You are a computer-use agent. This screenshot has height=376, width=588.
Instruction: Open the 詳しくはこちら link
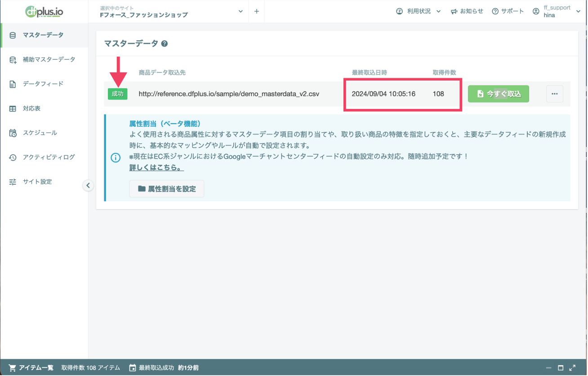(x=156, y=168)
